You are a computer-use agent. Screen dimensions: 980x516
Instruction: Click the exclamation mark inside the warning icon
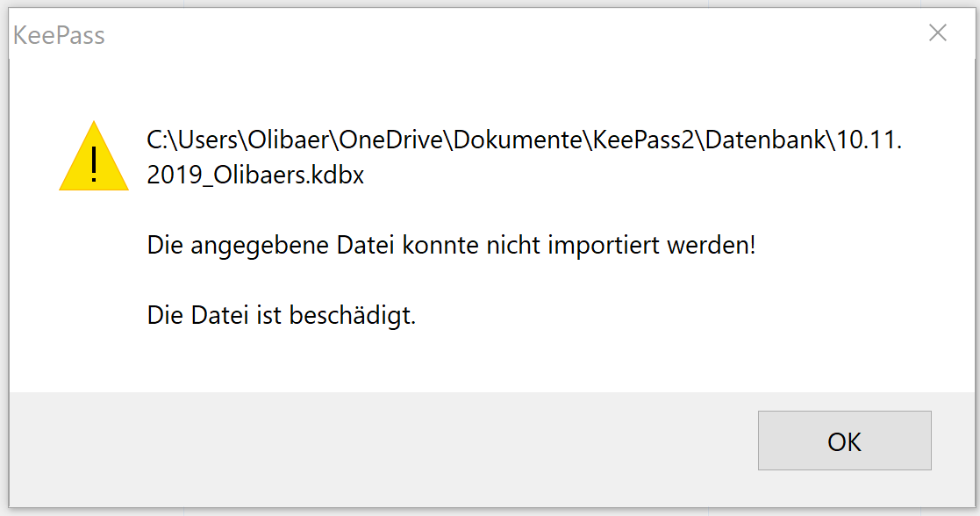[94, 164]
